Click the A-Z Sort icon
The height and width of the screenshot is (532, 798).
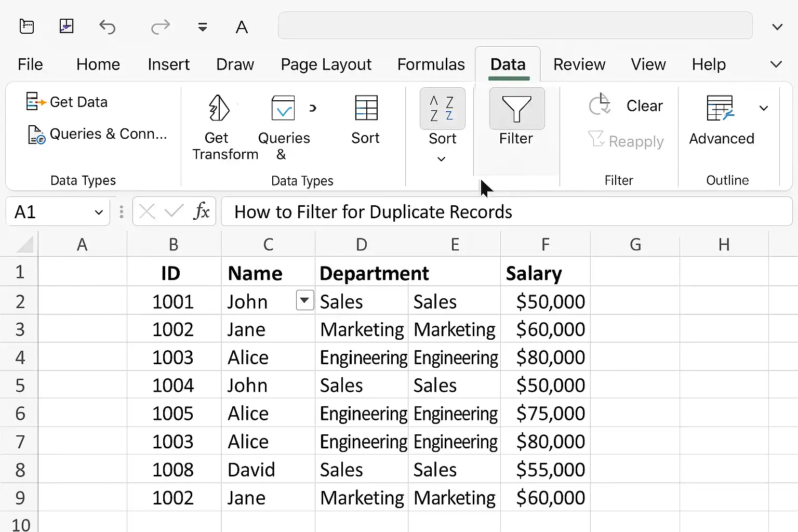442,109
